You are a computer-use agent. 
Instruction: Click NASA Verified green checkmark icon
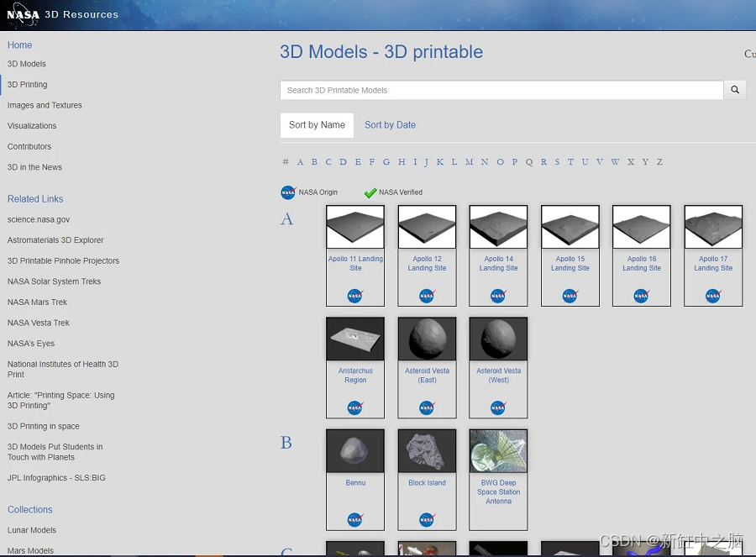point(370,193)
